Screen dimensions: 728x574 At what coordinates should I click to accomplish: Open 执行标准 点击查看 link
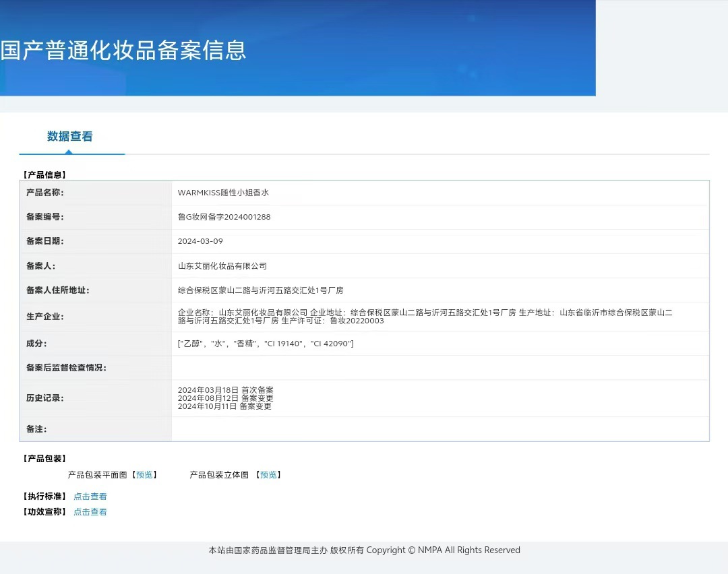click(90, 497)
